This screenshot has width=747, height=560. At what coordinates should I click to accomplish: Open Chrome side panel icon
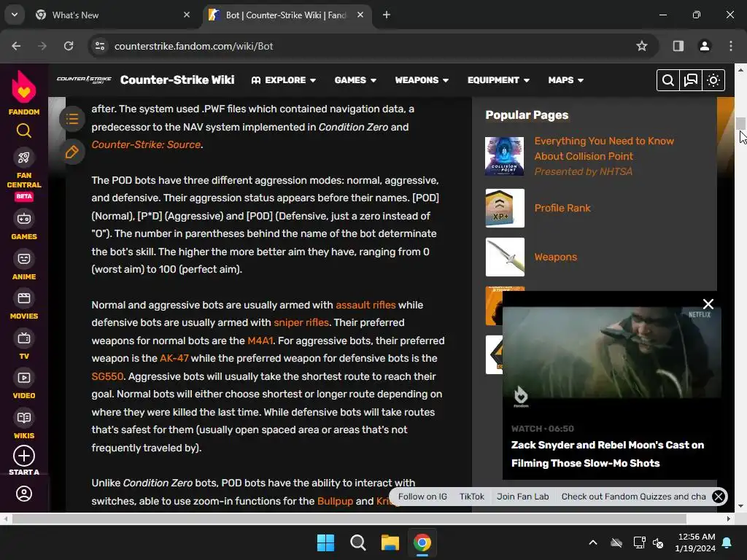click(x=678, y=46)
